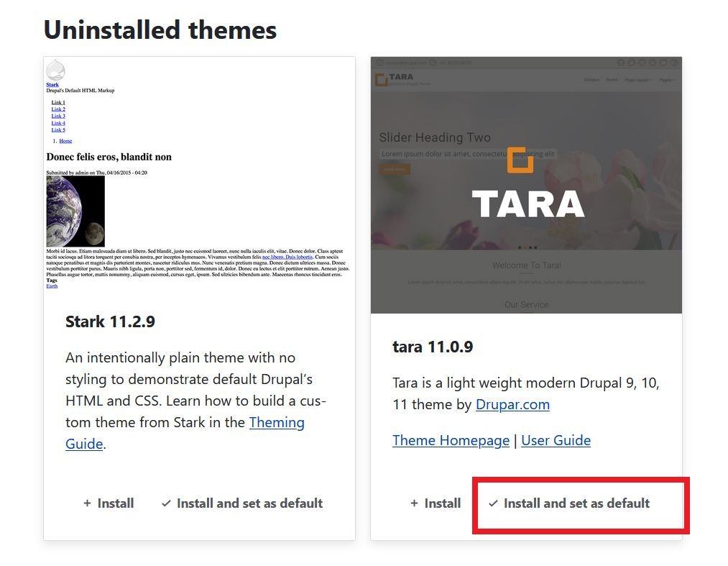The image size is (728, 566).
Task: Open the Theming Guide link
Action: point(277,422)
